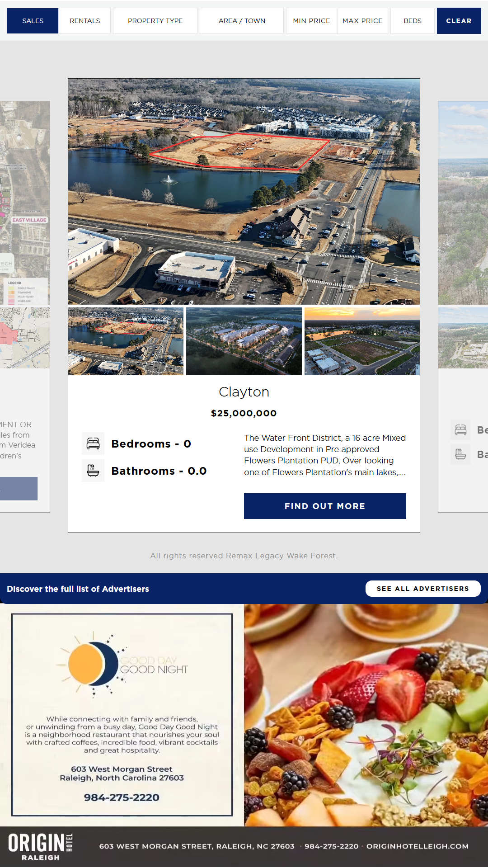The image size is (488, 868).
Task: Open the Beds filter
Action: [x=413, y=21]
